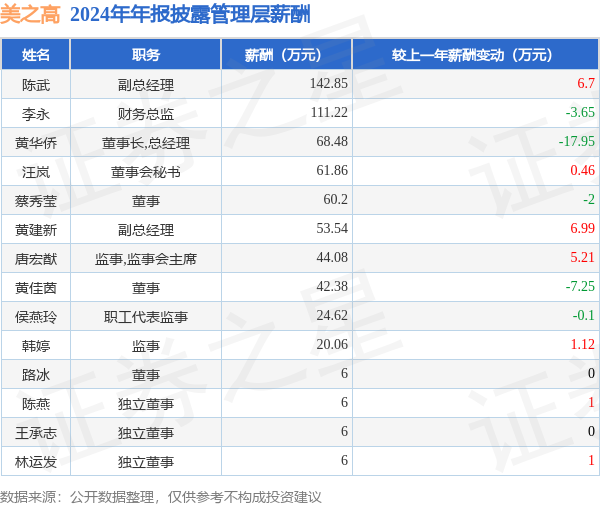Click 韩婷's 监事 position cell

pos(146,346)
